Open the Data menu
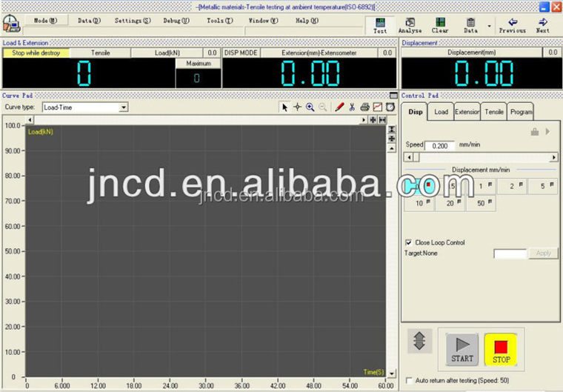 tap(89, 21)
